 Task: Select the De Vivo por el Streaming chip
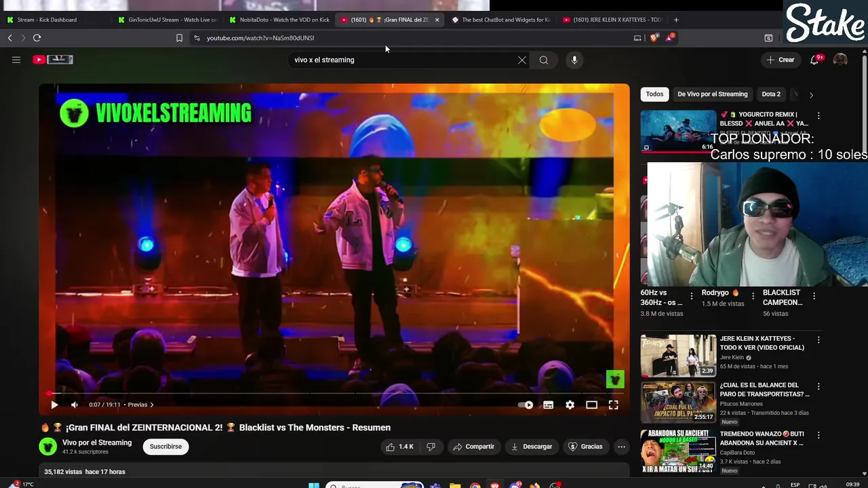coord(712,94)
